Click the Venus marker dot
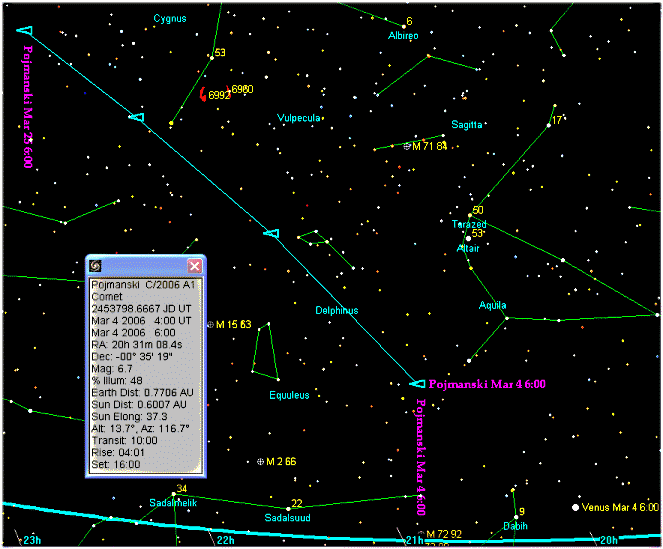This screenshot has height=549, width=663. [575, 508]
